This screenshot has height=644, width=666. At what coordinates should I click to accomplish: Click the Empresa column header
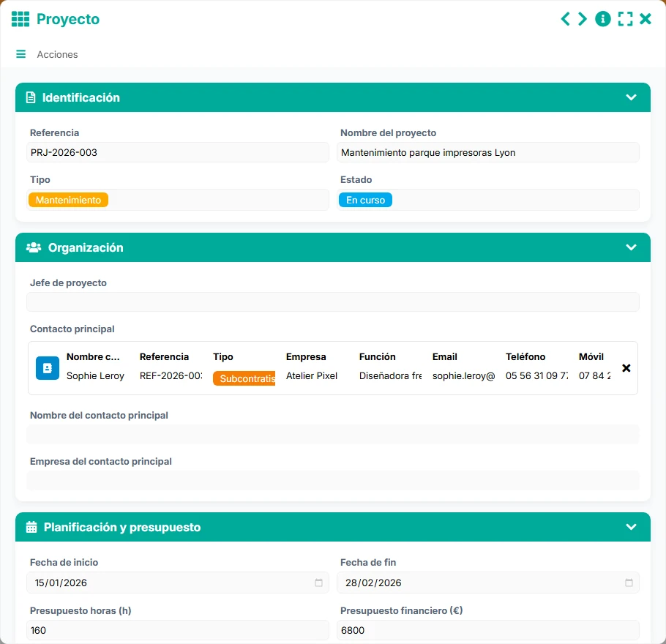point(306,357)
